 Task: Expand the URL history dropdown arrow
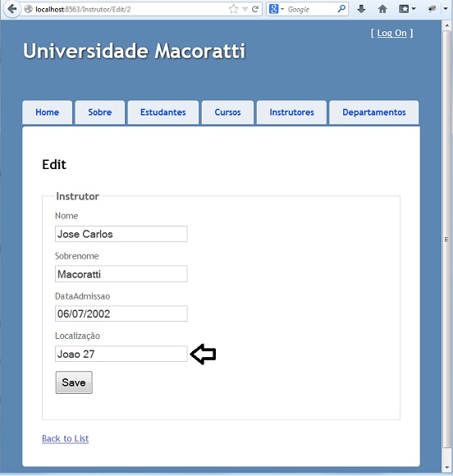(245, 9)
